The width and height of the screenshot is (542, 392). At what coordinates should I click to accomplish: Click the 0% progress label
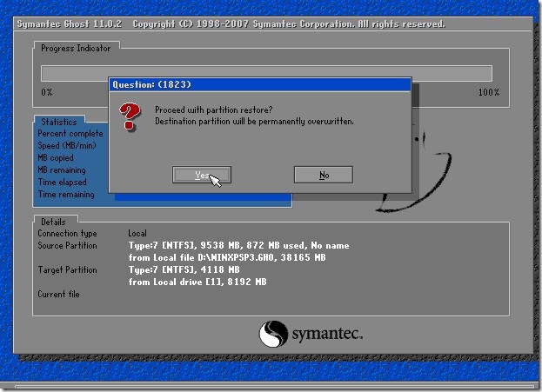point(47,92)
